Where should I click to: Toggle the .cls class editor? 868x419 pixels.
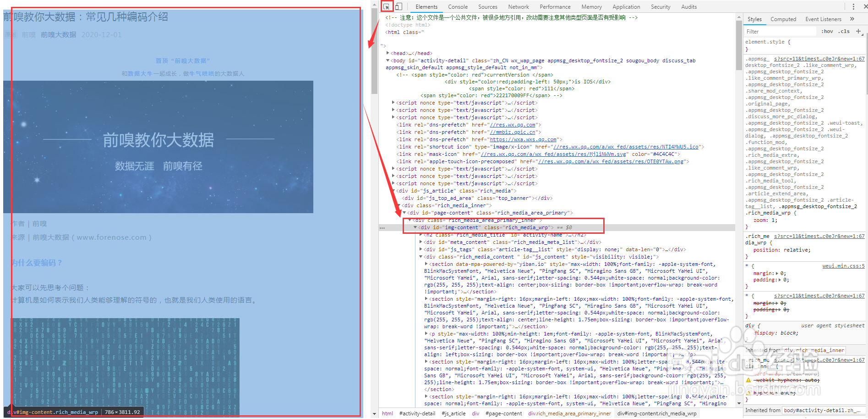point(844,31)
